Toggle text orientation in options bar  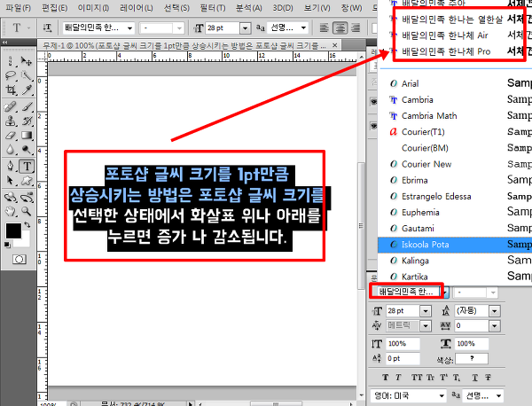click(x=47, y=27)
